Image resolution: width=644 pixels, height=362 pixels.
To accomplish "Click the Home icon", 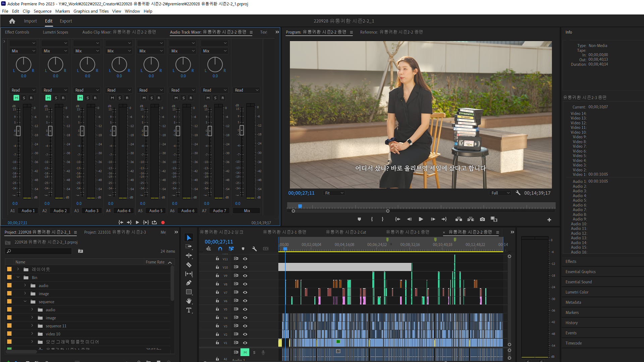I will (12, 21).
